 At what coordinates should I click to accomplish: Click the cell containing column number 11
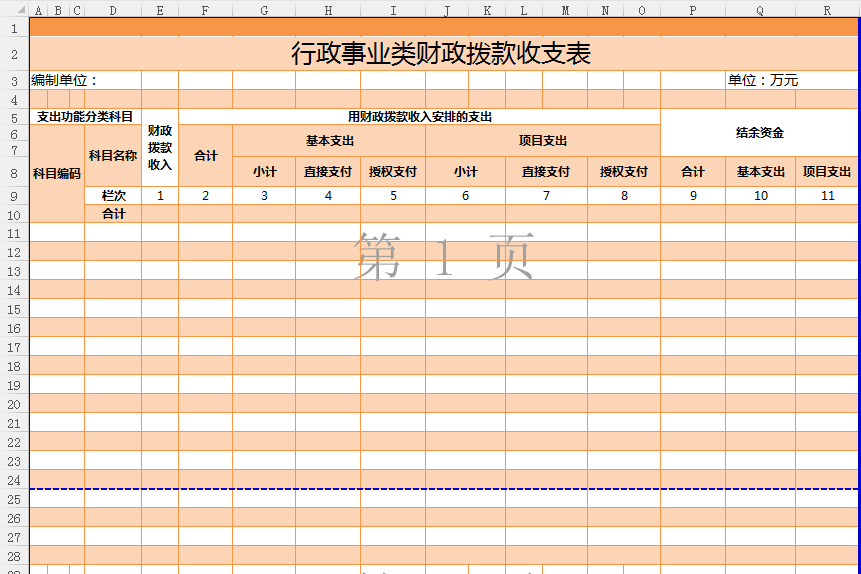[x=827, y=196]
